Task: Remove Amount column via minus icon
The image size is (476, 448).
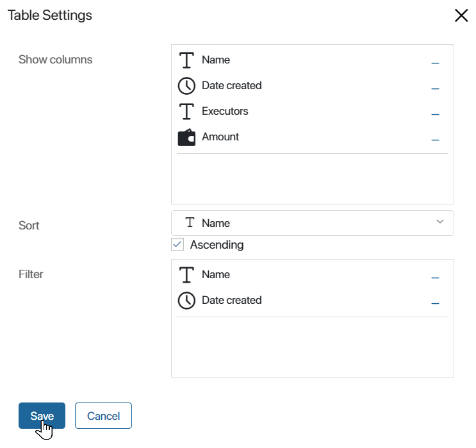Action: pos(435,140)
